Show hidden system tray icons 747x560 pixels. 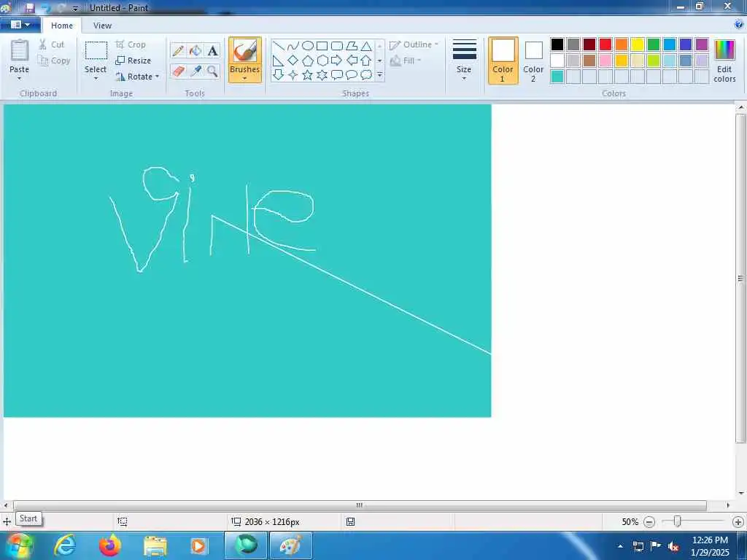[620, 546]
